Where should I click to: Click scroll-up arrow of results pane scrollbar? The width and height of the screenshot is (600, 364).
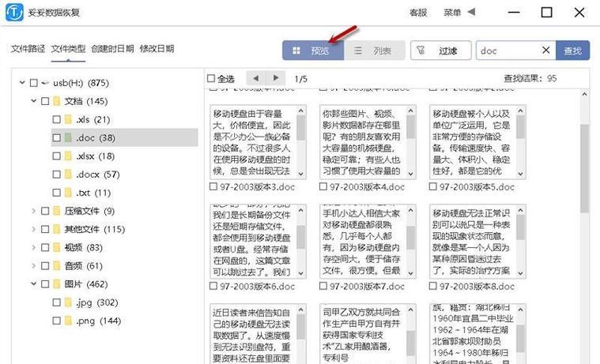coord(584,94)
